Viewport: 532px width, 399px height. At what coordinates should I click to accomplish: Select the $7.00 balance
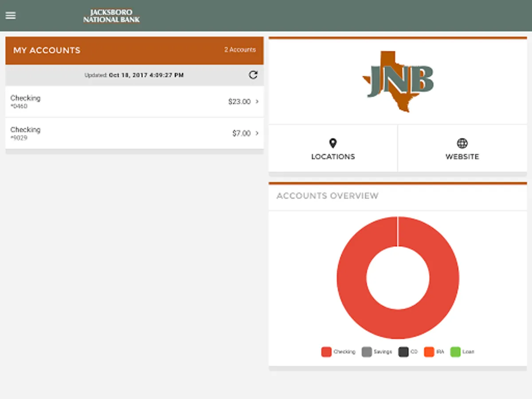pyautogui.click(x=242, y=133)
